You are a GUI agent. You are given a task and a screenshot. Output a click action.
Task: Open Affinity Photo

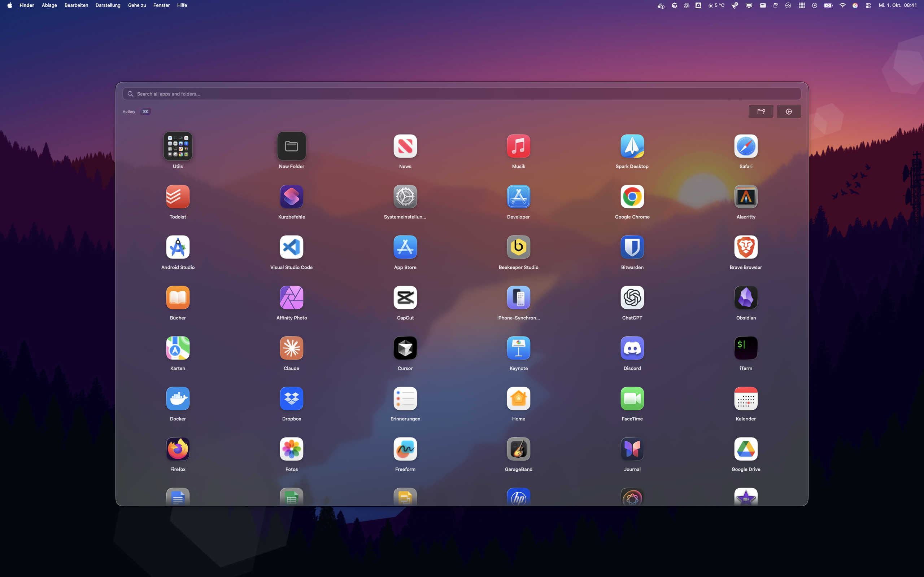click(x=291, y=298)
